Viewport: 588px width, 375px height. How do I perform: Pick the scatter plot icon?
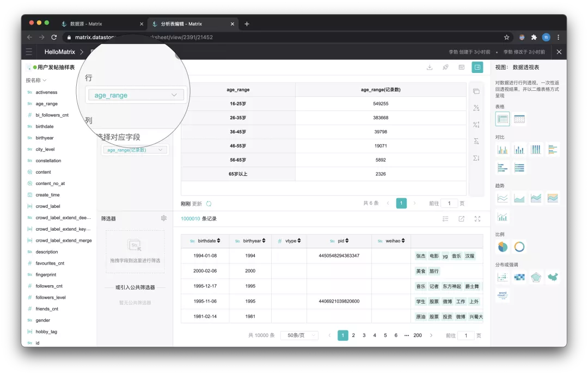click(x=502, y=277)
